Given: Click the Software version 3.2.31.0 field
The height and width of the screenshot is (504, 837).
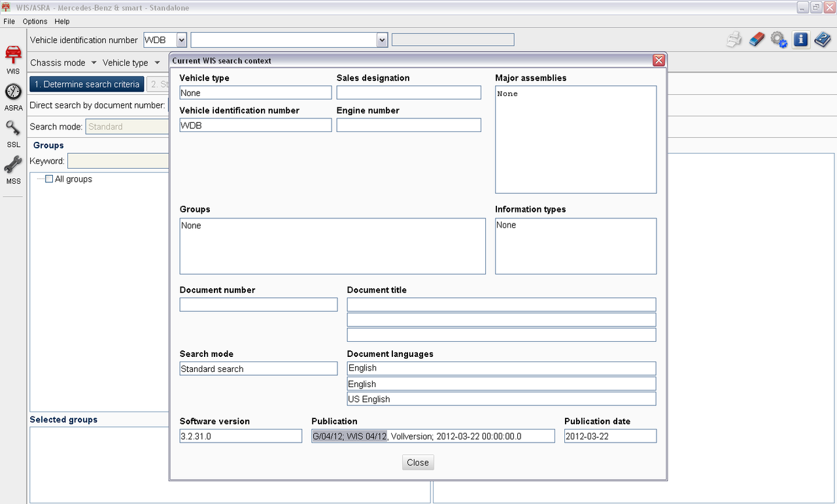Looking at the screenshot, I should (x=241, y=436).
